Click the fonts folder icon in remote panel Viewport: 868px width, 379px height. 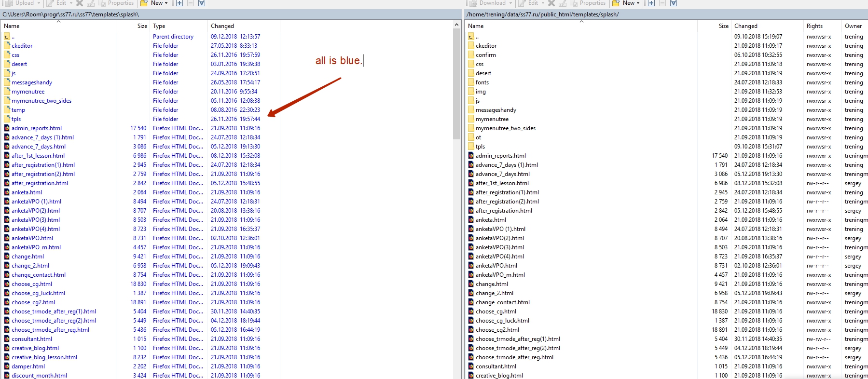click(471, 82)
